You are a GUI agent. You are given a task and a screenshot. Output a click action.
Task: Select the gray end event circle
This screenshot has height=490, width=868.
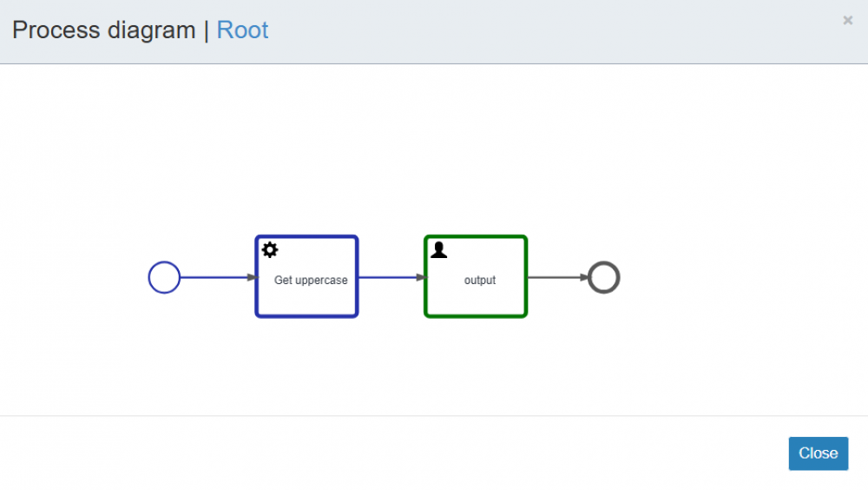[x=604, y=278]
